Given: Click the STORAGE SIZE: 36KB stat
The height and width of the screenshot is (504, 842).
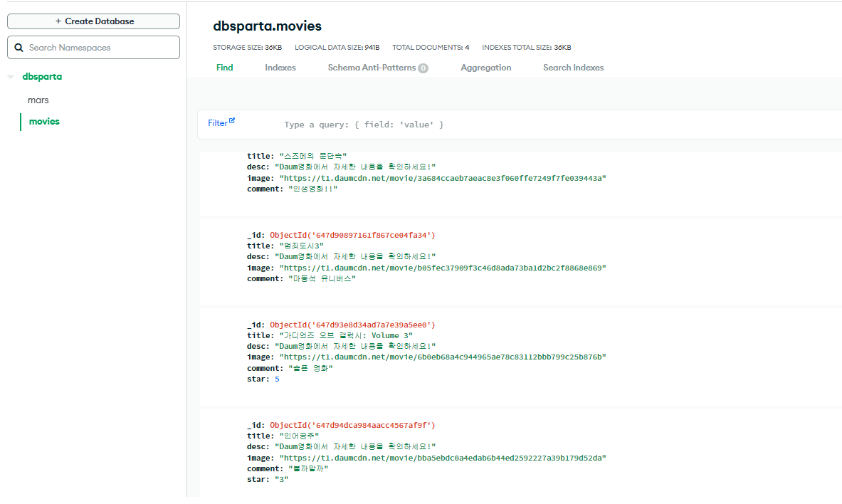Looking at the screenshot, I should tap(248, 47).
